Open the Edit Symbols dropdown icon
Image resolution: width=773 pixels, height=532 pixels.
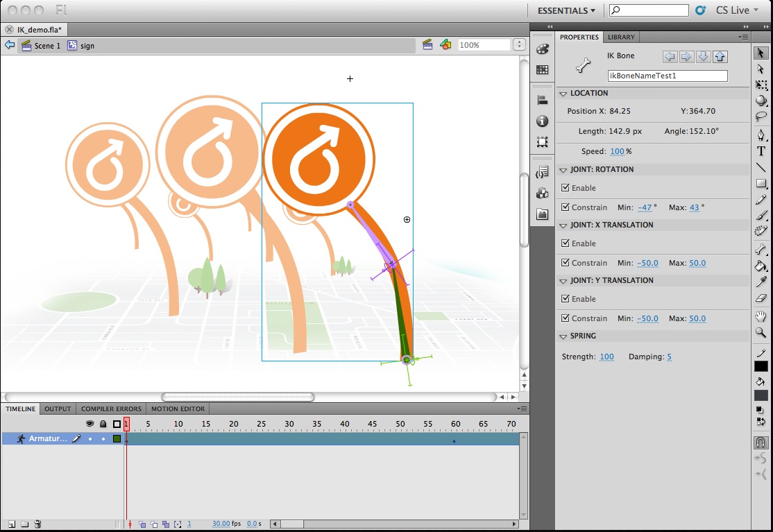(445, 45)
